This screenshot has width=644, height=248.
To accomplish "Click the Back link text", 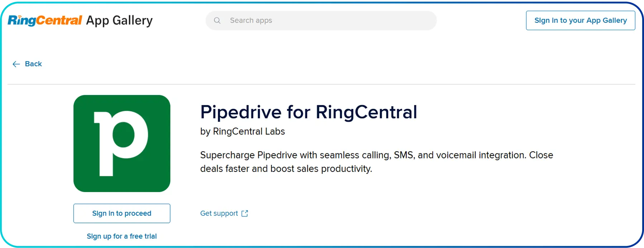I will pos(33,64).
